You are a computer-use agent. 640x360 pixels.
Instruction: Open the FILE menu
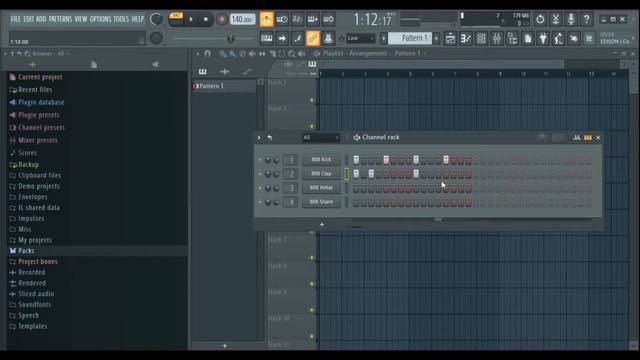pyautogui.click(x=16, y=19)
